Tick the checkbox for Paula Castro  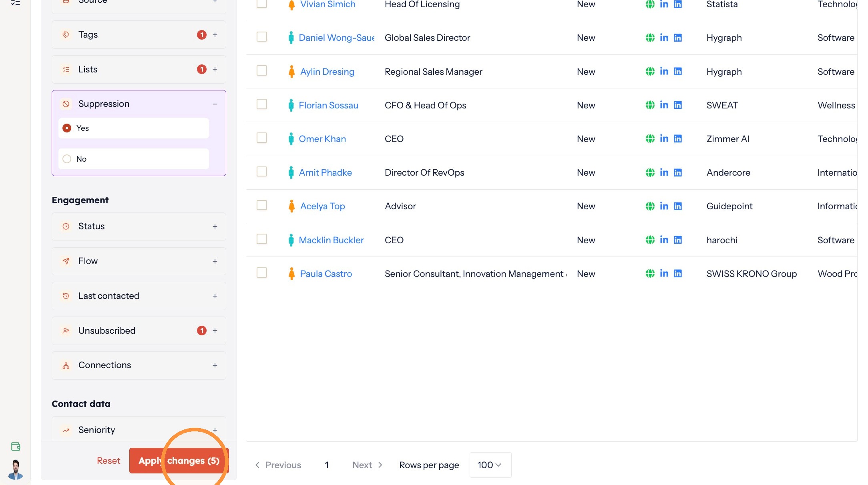[262, 273]
